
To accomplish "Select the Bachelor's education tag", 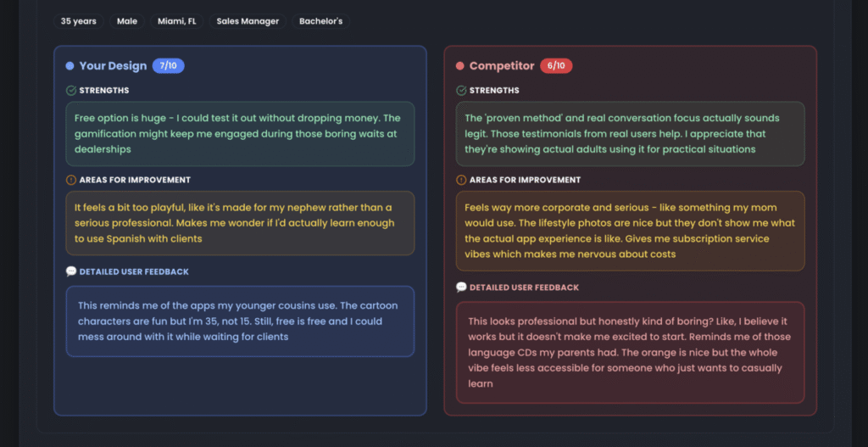I will click(x=321, y=21).
